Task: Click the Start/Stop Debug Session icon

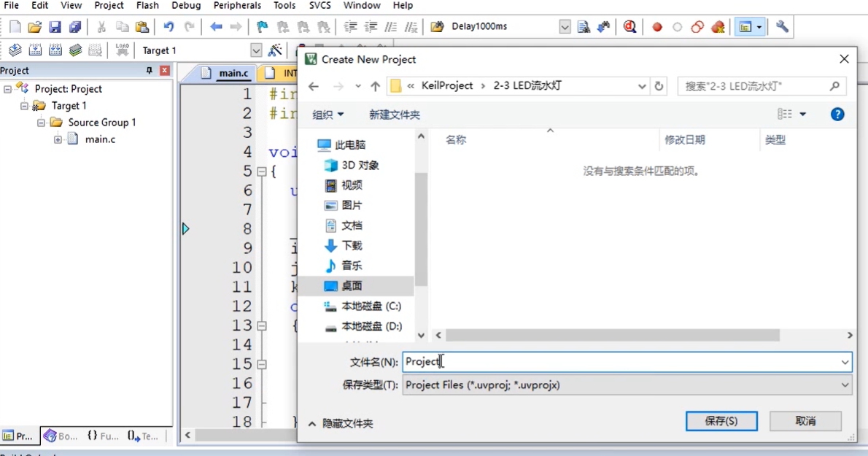Action: point(629,26)
